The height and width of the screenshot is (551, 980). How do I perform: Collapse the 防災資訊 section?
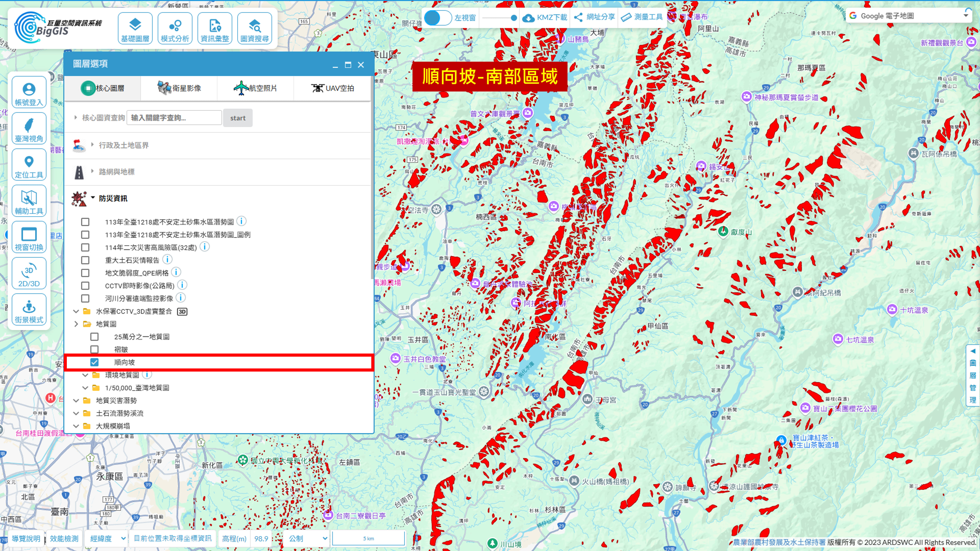pyautogui.click(x=92, y=198)
